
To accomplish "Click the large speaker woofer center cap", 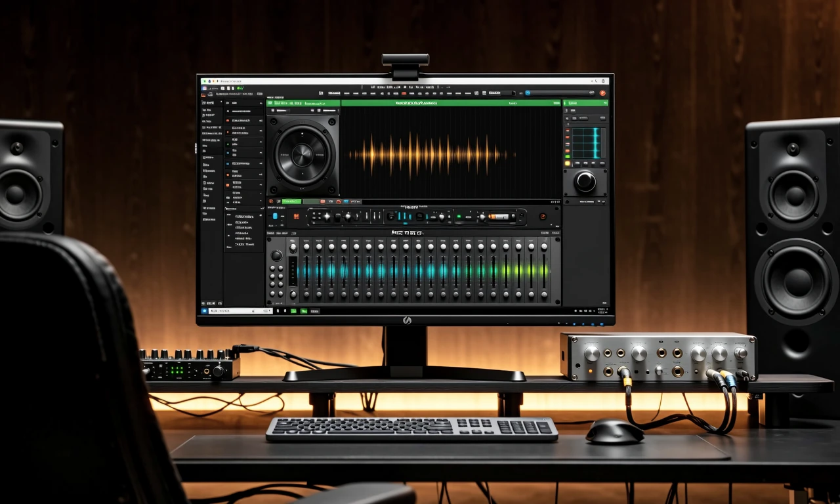I will pos(303,155).
